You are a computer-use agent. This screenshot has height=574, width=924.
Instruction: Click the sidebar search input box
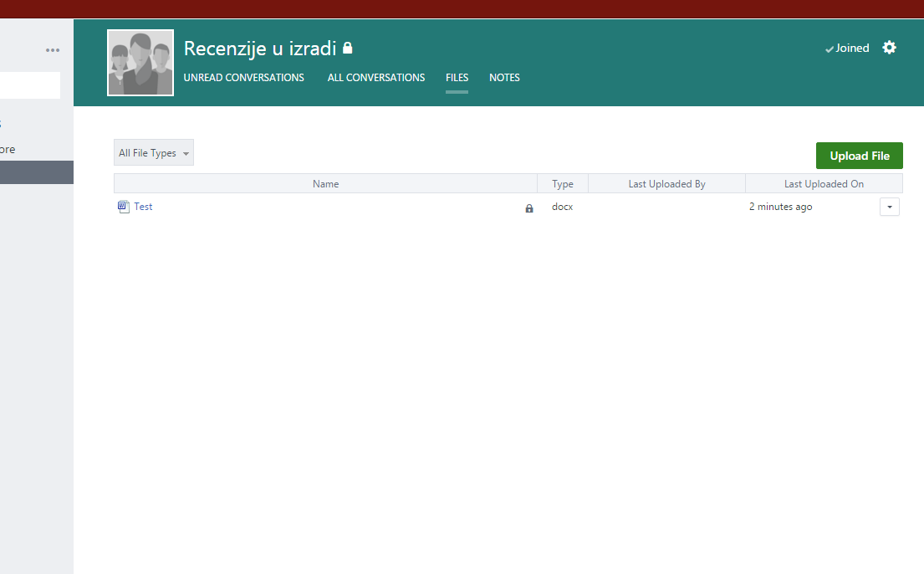click(x=30, y=85)
